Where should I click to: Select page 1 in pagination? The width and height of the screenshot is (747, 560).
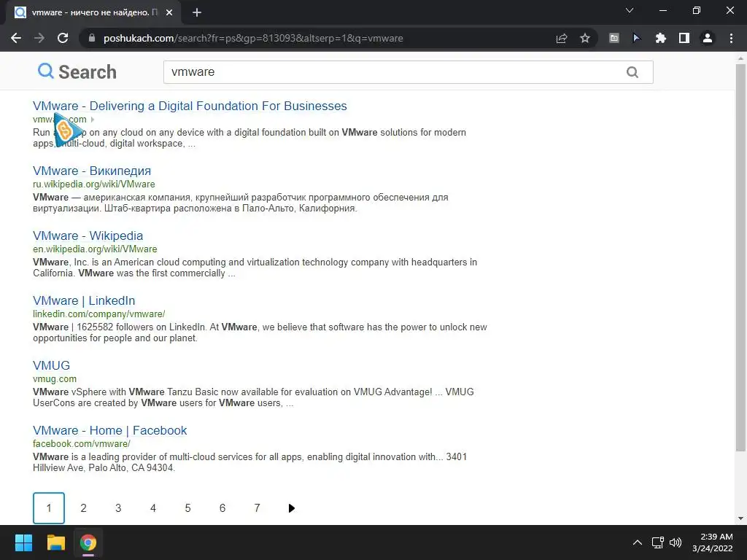49,508
